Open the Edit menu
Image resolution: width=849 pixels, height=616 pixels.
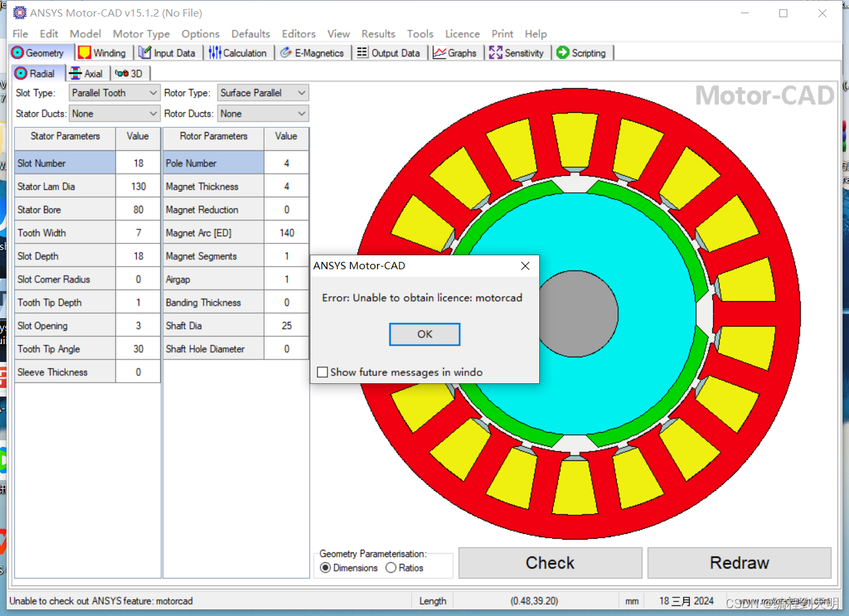click(x=49, y=34)
